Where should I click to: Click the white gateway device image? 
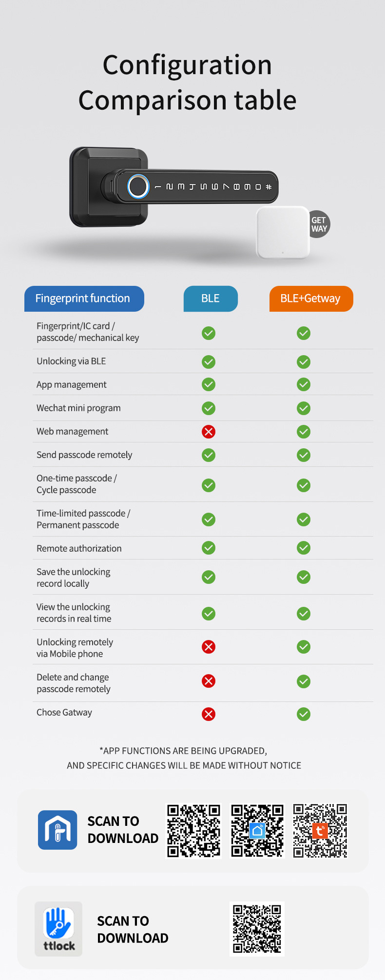(283, 232)
